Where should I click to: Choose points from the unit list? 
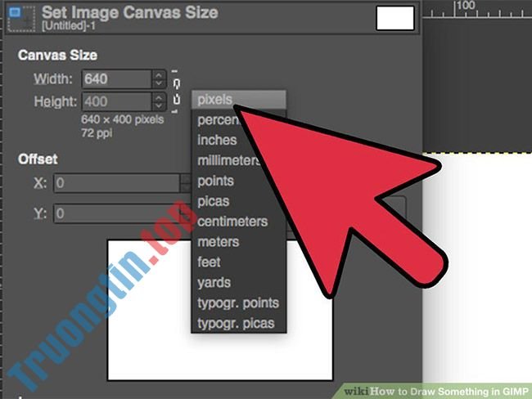tap(215, 181)
